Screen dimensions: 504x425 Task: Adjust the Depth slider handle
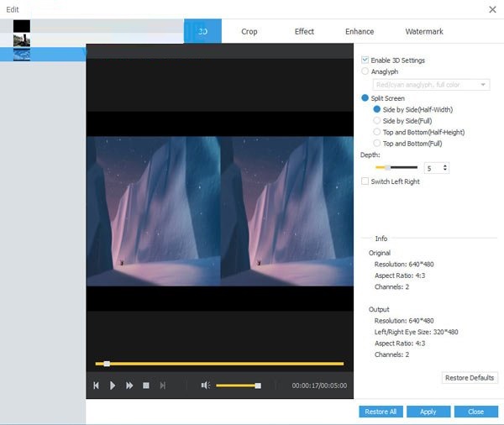(x=387, y=167)
